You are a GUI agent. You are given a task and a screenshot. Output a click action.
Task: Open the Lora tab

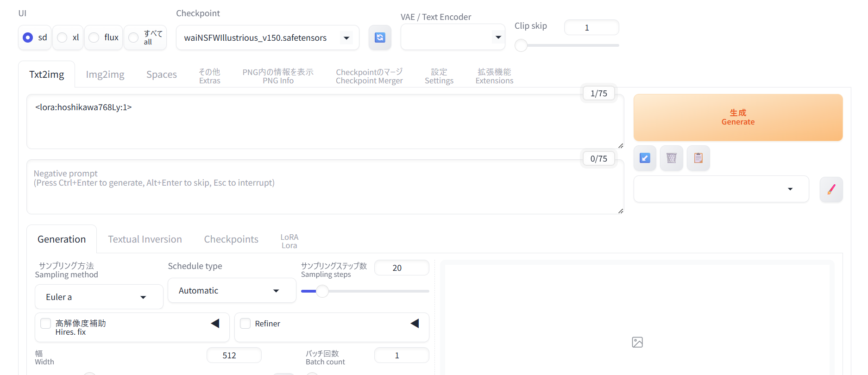[289, 241]
